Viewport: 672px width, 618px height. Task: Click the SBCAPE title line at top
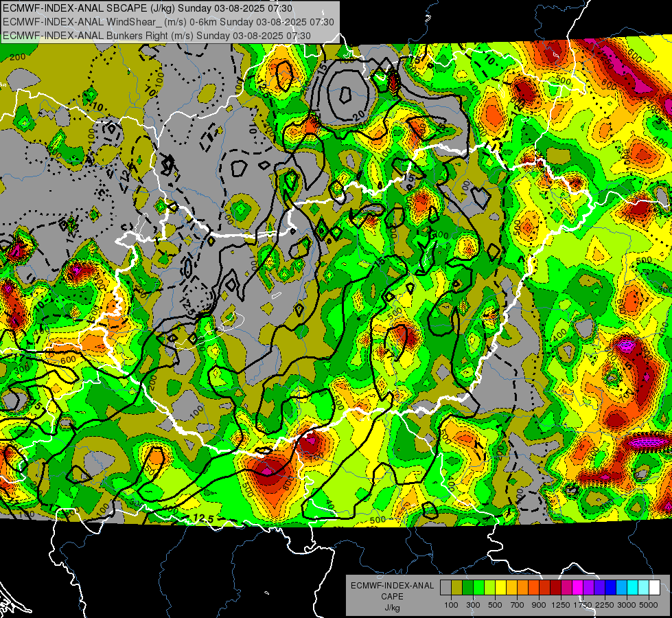click(x=148, y=8)
